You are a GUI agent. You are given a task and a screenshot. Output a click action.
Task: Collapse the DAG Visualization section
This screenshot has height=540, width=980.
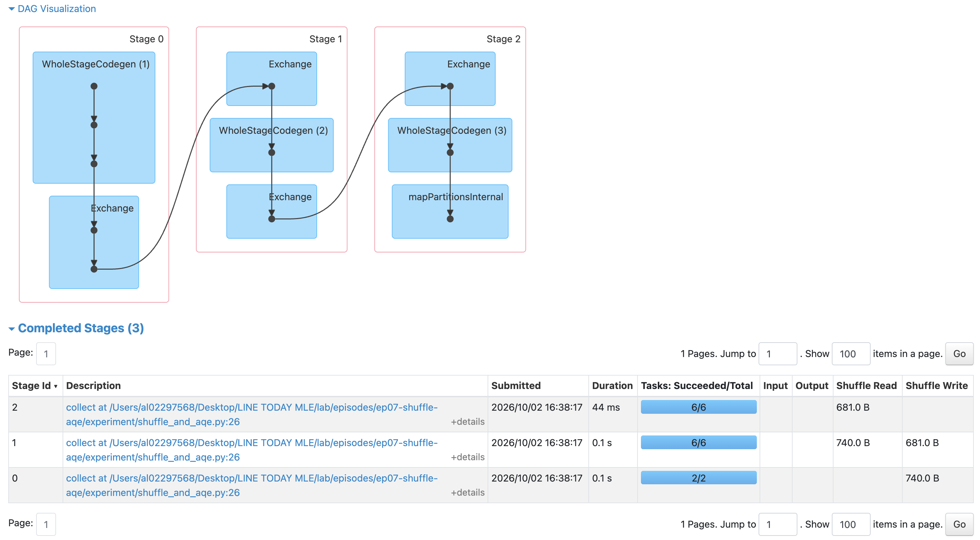click(52, 9)
